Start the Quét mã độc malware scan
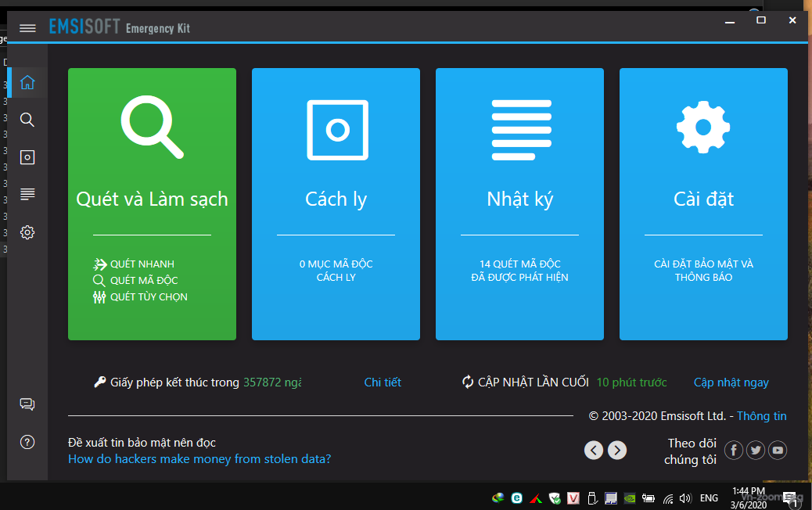The width and height of the screenshot is (812, 510). (143, 281)
